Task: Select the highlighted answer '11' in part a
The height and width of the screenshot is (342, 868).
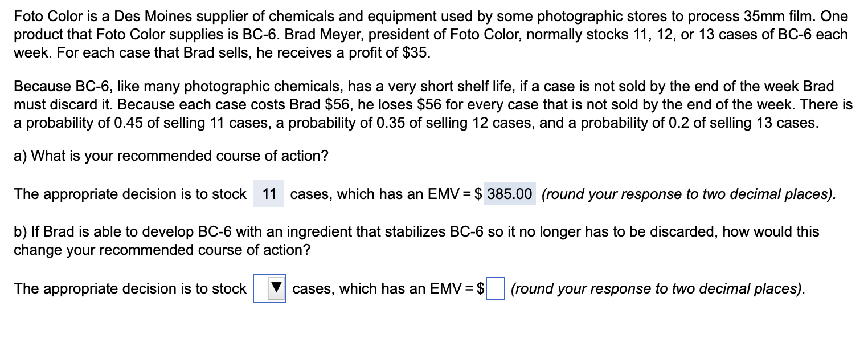Action: pos(267,194)
